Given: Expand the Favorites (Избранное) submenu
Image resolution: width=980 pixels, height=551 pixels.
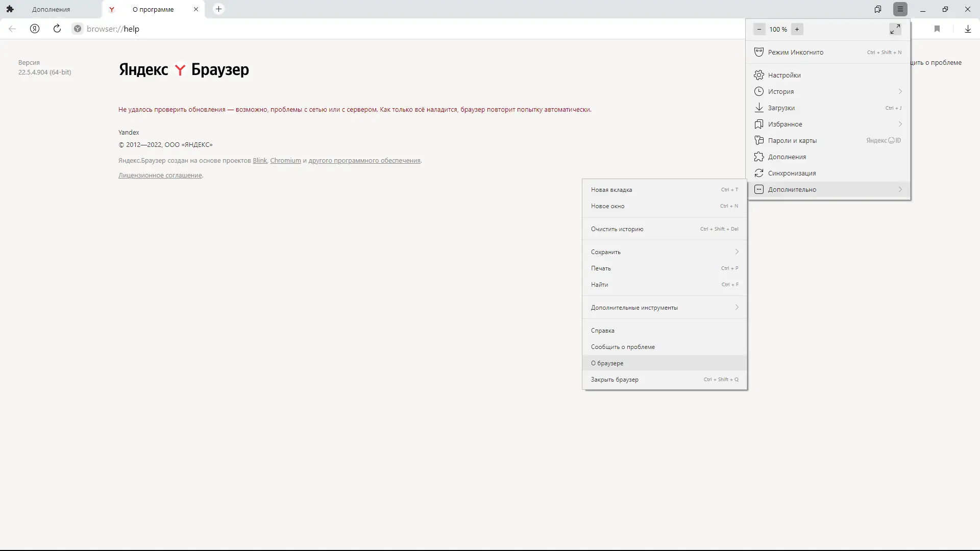Looking at the screenshot, I should pos(900,124).
